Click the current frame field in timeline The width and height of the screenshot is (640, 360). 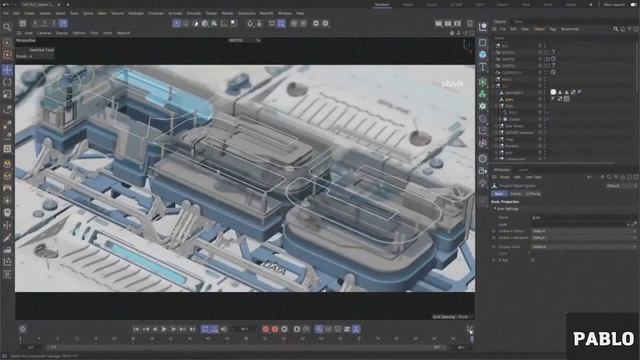click(244, 329)
